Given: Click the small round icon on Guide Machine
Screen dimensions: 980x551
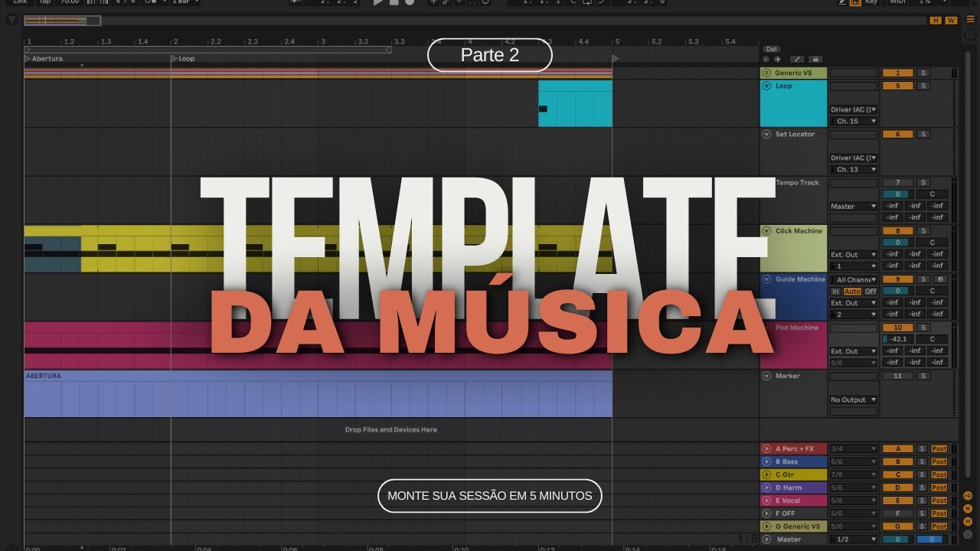Looking at the screenshot, I should pyautogui.click(x=939, y=279).
